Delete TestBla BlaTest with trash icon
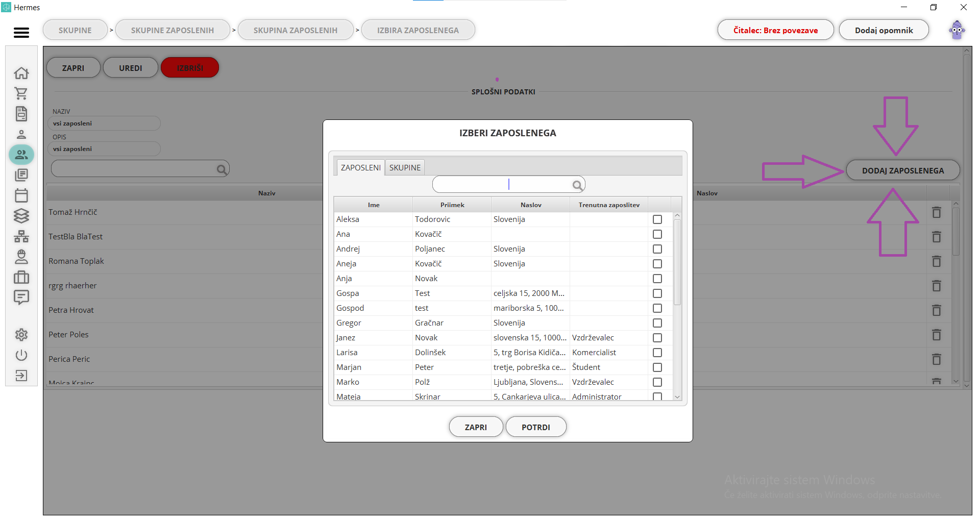 [937, 237]
